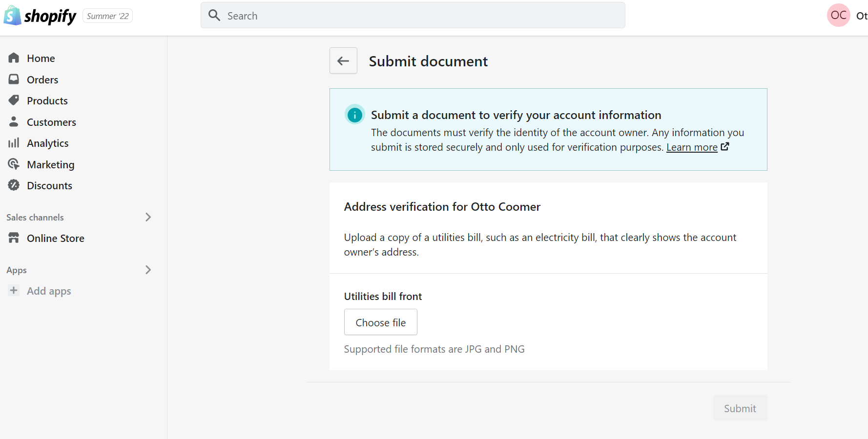Click the Analytics bar chart icon

click(14, 143)
